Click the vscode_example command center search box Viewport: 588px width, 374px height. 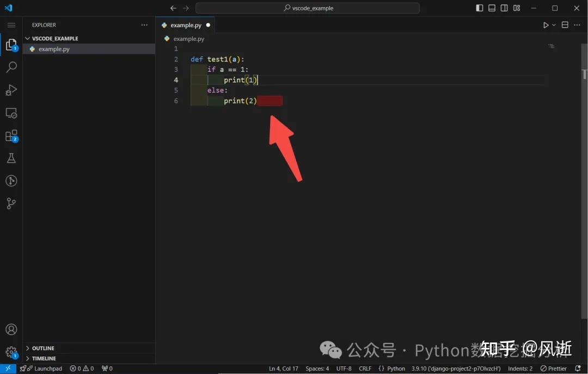click(x=308, y=8)
